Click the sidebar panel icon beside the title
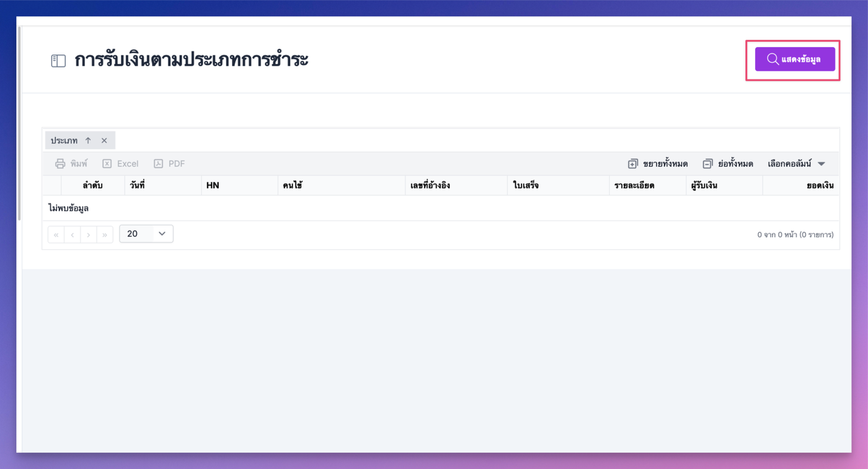Image resolution: width=868 pixels, height=469 pixels. tap(58, 61)
